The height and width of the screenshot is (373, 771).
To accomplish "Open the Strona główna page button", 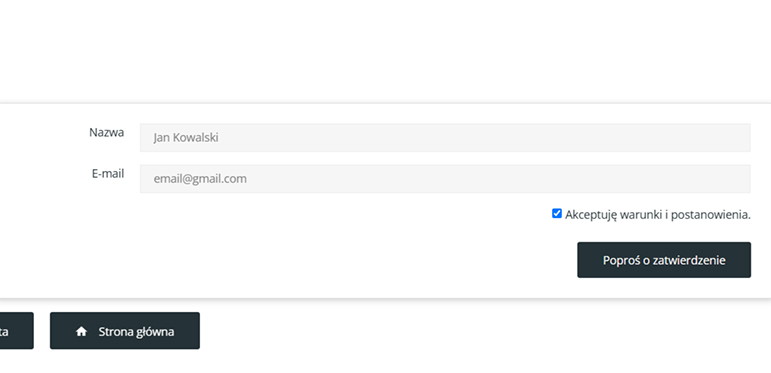I will click(125, 331).
